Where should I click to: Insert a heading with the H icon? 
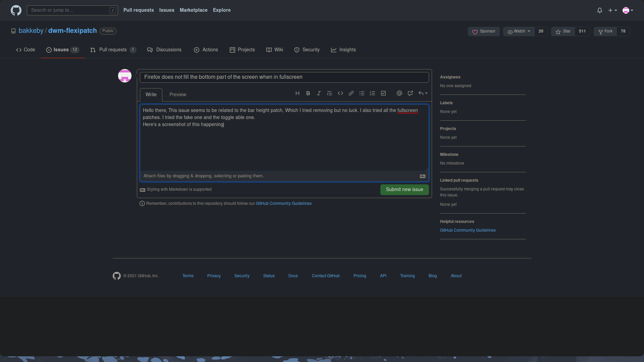click(298, 93)
